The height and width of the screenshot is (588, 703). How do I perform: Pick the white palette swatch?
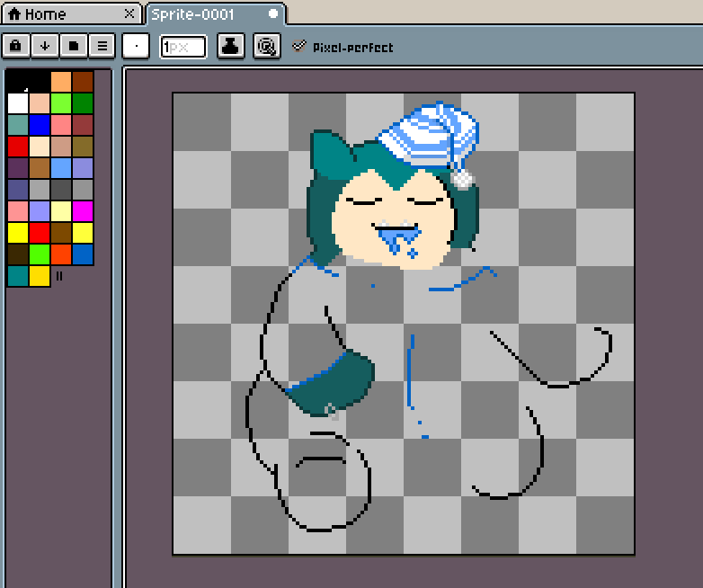[x=18, y=103]
